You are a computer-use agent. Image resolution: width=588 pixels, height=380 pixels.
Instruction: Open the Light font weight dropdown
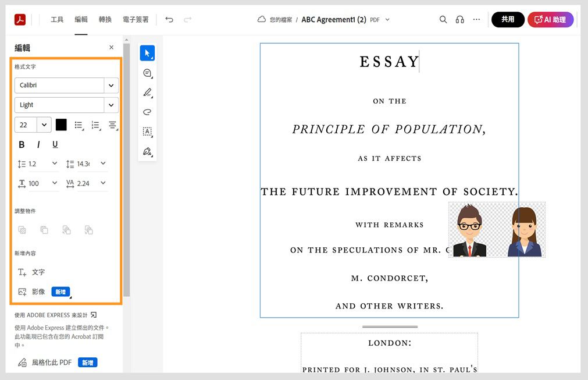(110, 105)
